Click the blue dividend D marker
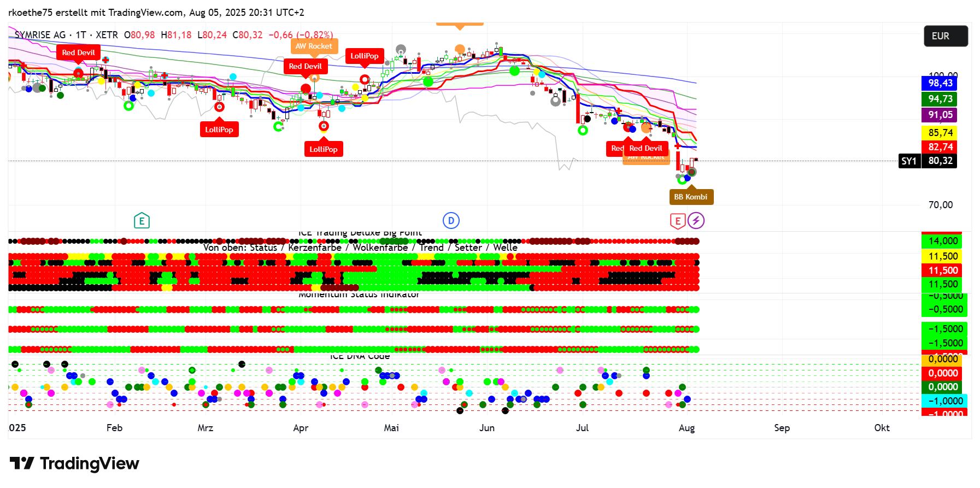The image size is (980, 488). click(x=451, y=221)
